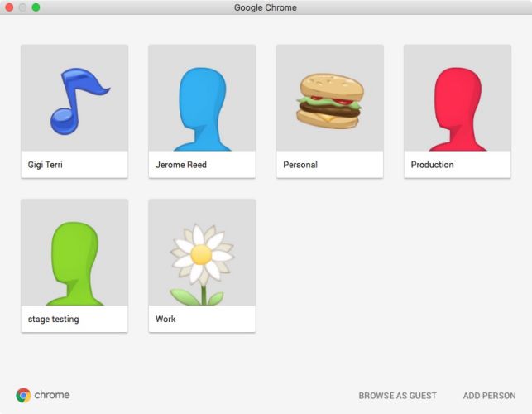Click the hamburger avatar picture

[330, 101]
